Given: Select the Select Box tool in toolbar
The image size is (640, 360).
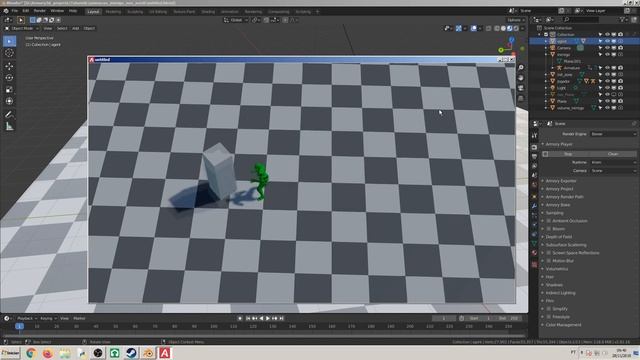Looking at the screenshot, I should pos(9,41).
